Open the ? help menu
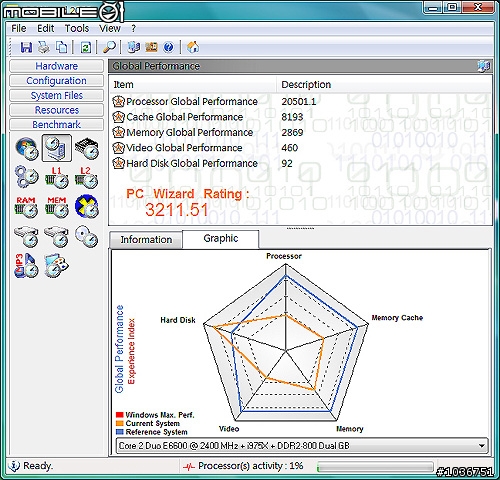This screenshot has height=480, width=500. click(x=133, y=29)
